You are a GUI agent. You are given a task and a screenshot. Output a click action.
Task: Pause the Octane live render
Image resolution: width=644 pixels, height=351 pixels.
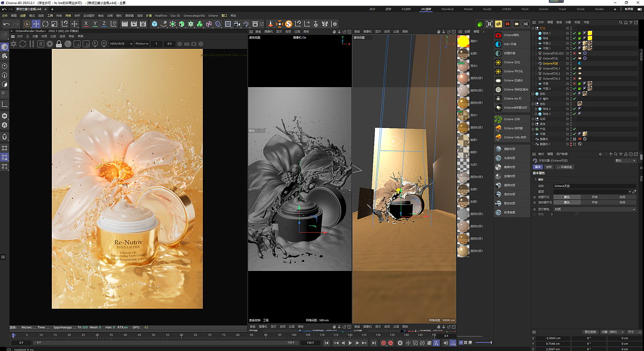(x=32, y=44)
